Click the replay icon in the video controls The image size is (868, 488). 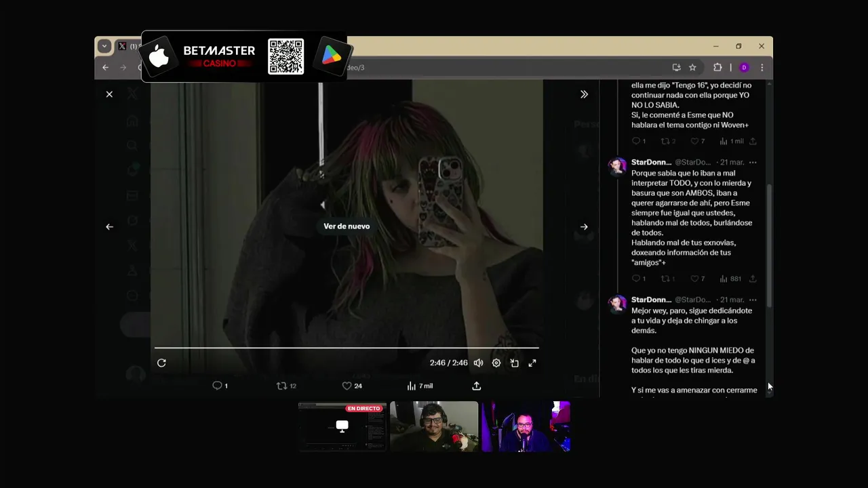(x=161, y=363)
